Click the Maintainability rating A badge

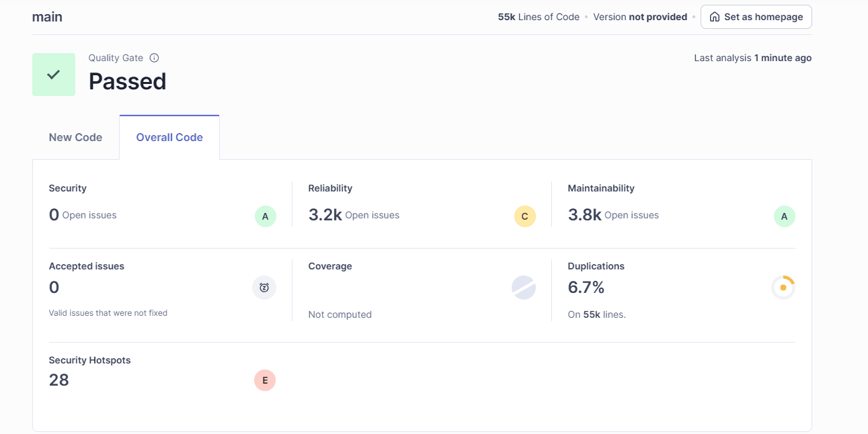click(x=784, y=216)
